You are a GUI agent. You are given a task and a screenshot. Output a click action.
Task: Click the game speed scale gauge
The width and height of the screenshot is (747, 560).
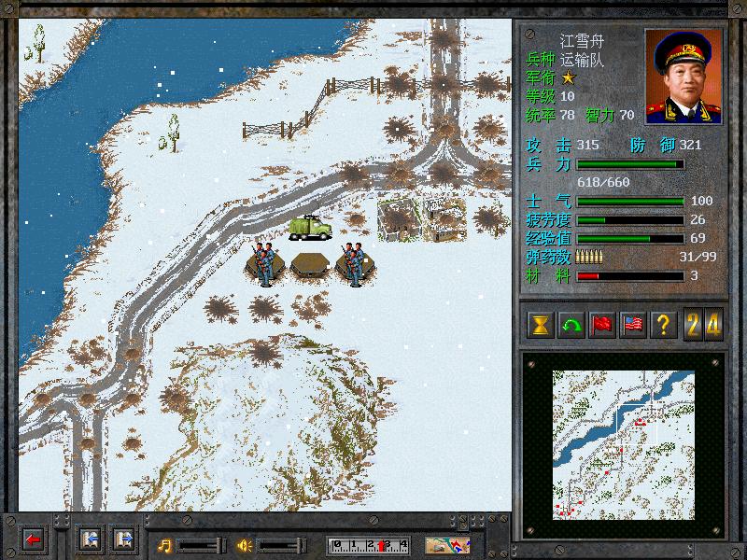click(x=368, y=545)
